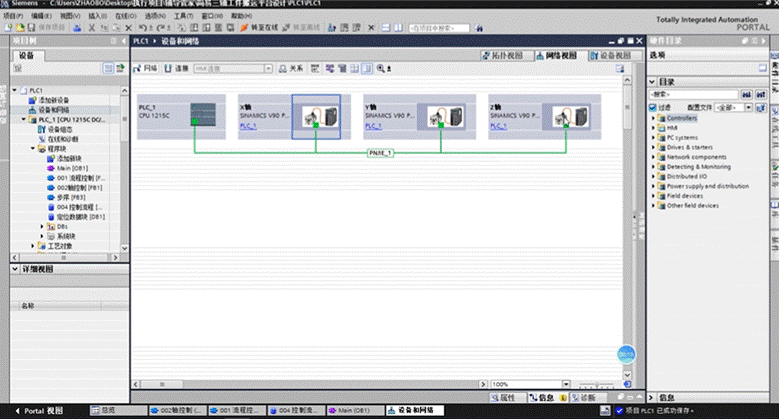779x419 pixels.
Task: Select 设备组态 tree item
Action: click(x=58, y=129)
